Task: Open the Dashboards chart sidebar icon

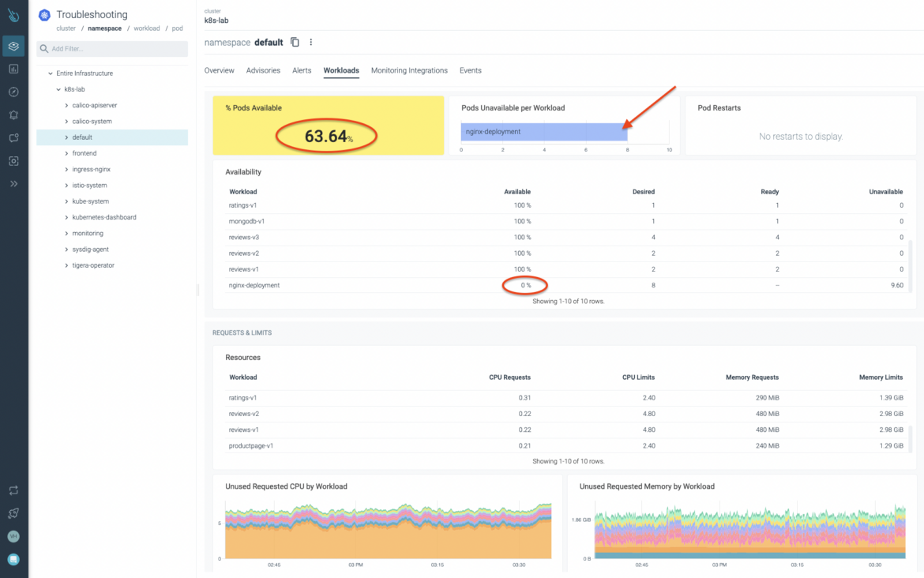Action: (13, 69)
